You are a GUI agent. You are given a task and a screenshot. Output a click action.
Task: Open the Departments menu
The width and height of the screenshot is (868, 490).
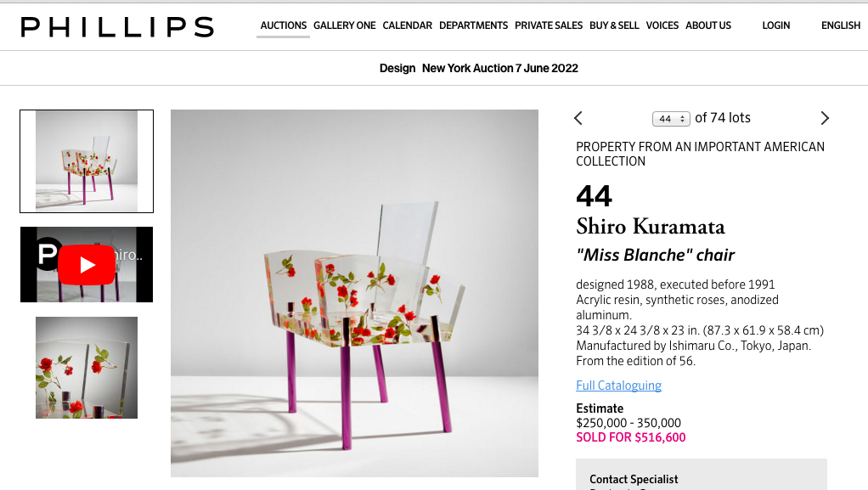coord(473,25)
